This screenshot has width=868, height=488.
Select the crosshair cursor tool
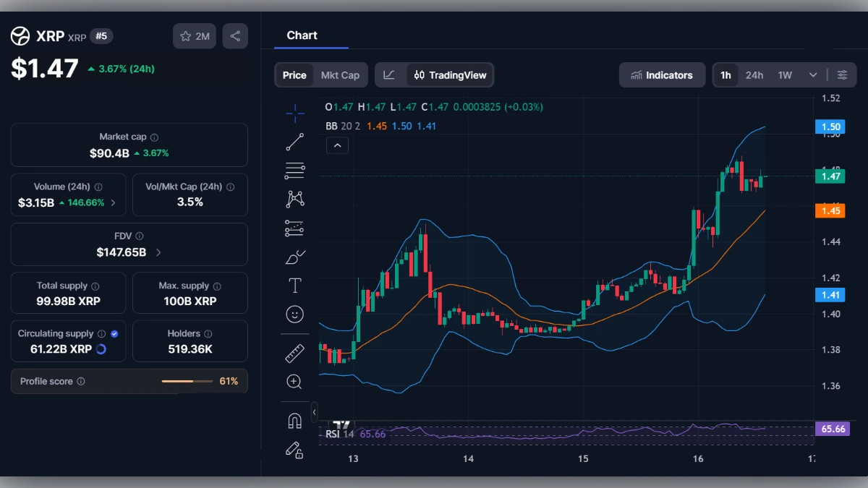click(295, 114)
